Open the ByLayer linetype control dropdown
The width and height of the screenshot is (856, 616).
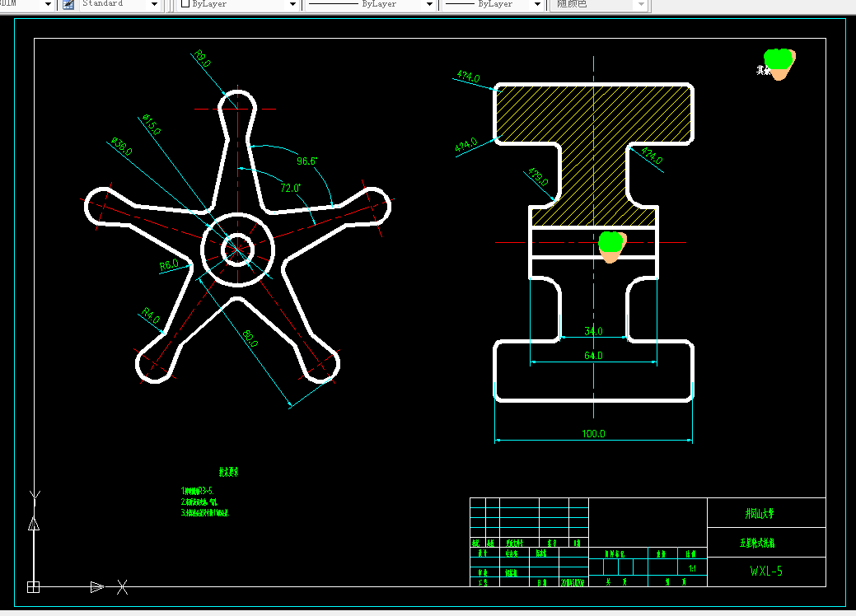pyautogui.click(x=429, y=4)
